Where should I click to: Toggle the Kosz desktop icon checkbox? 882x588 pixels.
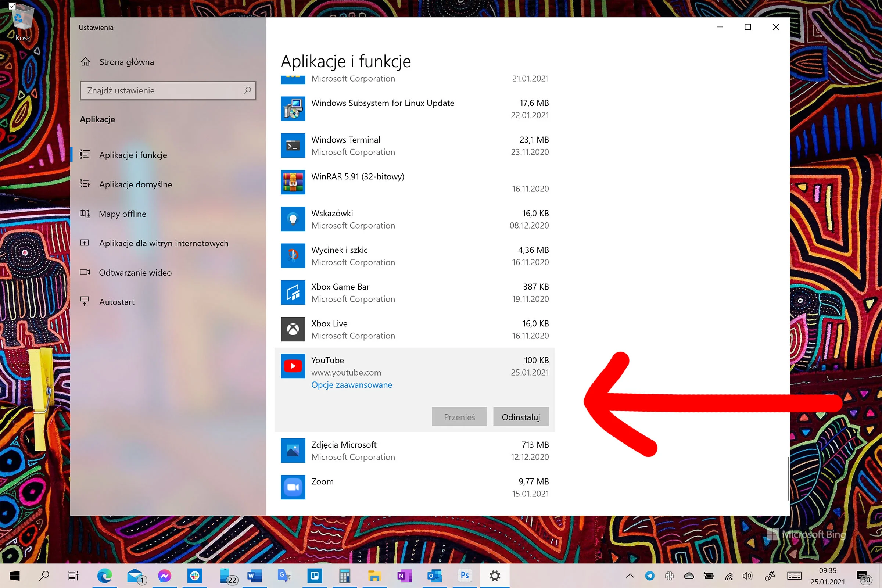(12, 6)
